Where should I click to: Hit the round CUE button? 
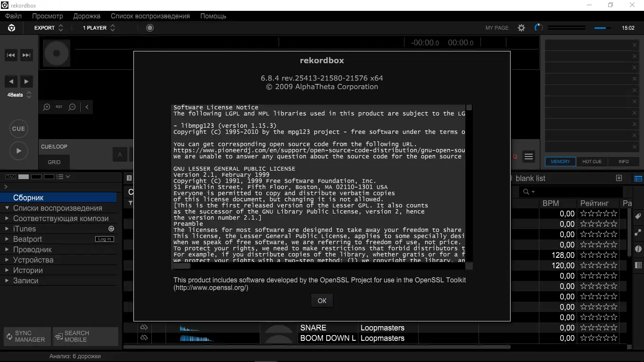point(18,129)
